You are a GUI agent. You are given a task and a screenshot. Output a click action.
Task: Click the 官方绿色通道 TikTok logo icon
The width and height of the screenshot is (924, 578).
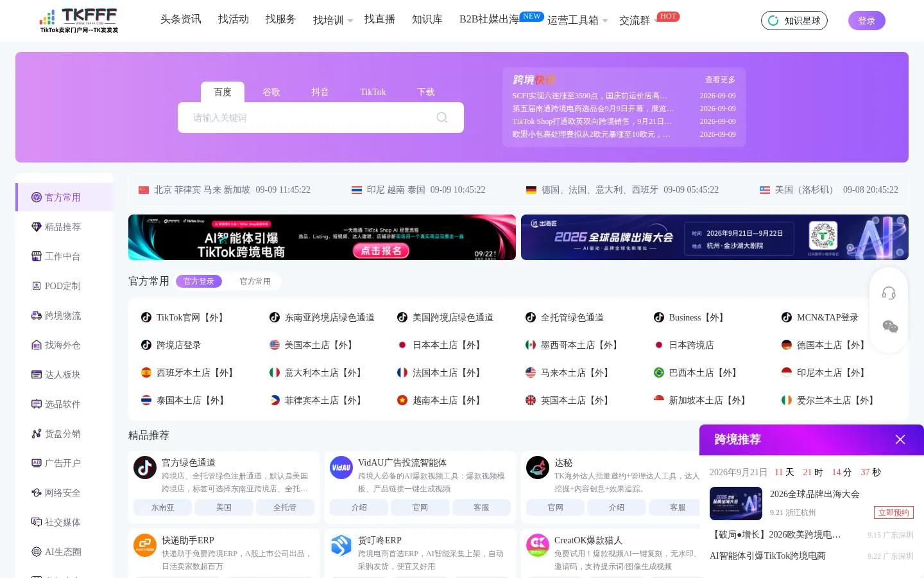tap(145, 468)
